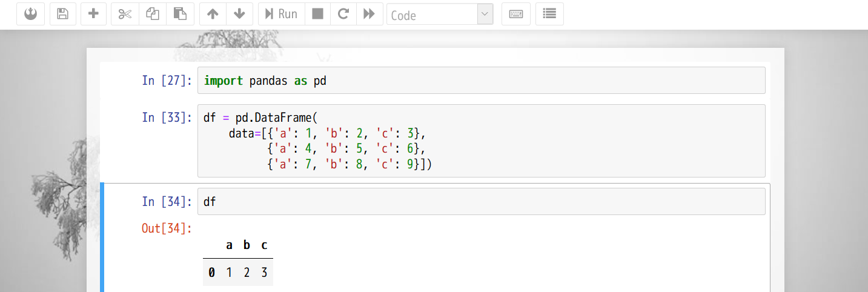Open the command palette keyboard icon
This screenshot has height=292, width=868.
tap(516, 14)
